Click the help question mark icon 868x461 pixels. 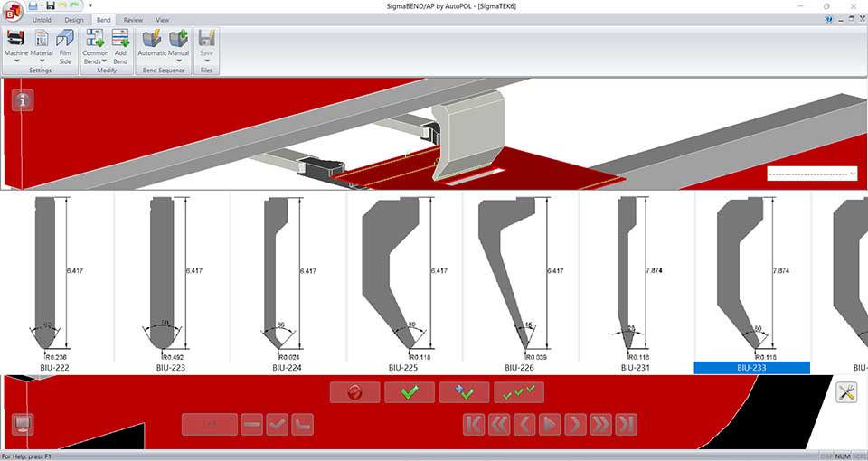[x=829, y=19]
